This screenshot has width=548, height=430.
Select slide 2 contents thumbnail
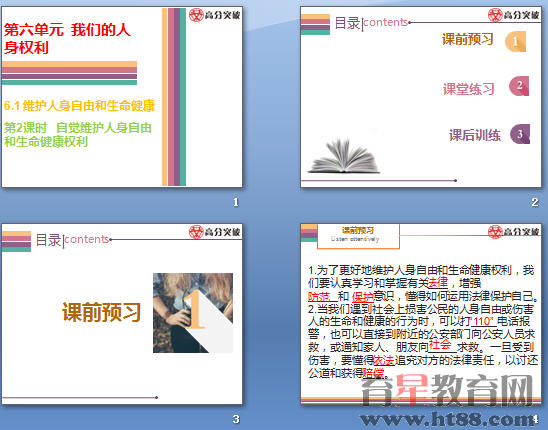tap(421, 97)
